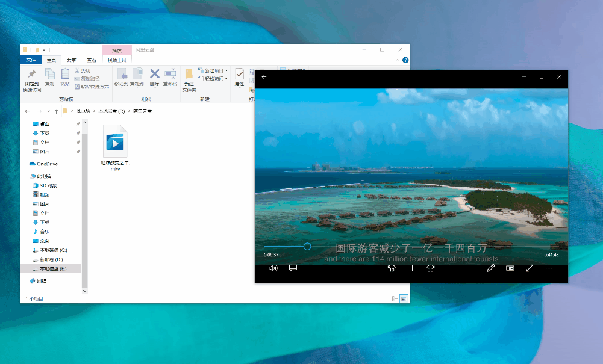Toggle fullscreen mode in video player
The width and height of the screenshot is (603, 364).
click(530, 268)
